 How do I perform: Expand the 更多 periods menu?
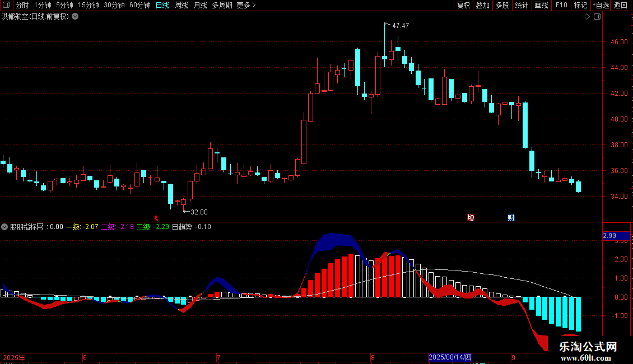246,5
